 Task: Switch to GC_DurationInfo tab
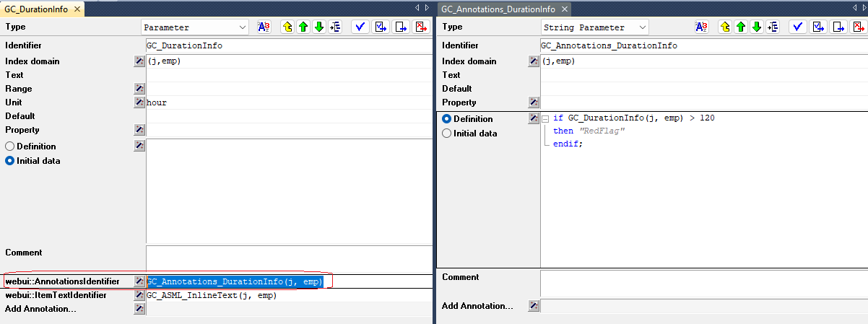click(36, 9)
